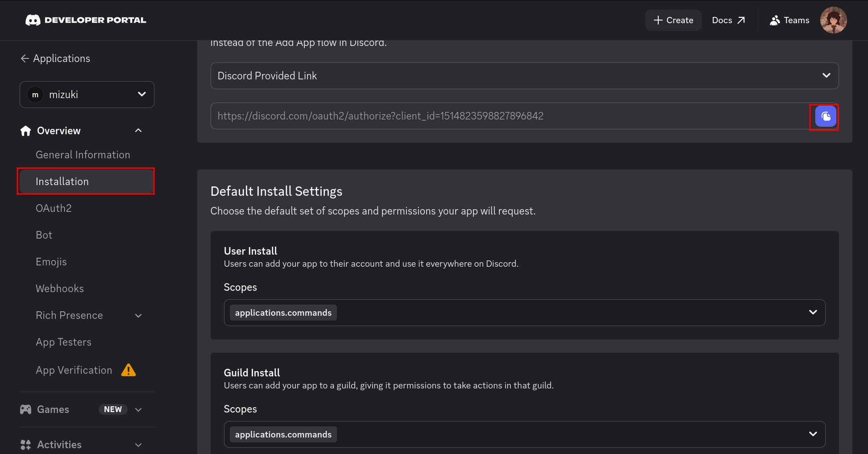
Task: Click the Discord logo in the header
Action: pos(33,20)
